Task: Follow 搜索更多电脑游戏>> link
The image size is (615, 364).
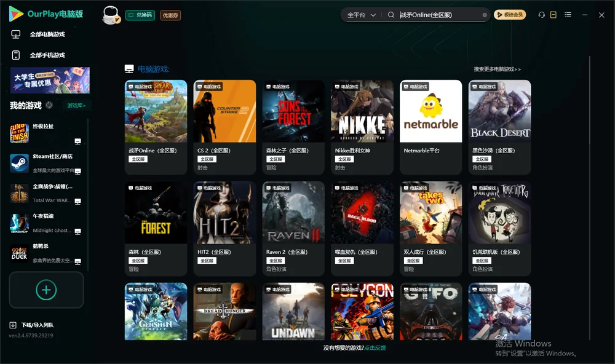Action: (x=498, y=69)
